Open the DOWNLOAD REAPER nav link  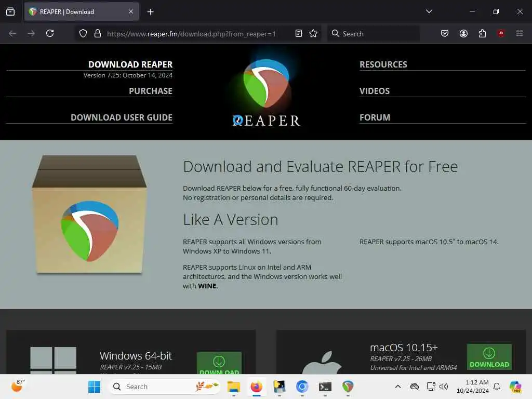[x=130, y=64]
